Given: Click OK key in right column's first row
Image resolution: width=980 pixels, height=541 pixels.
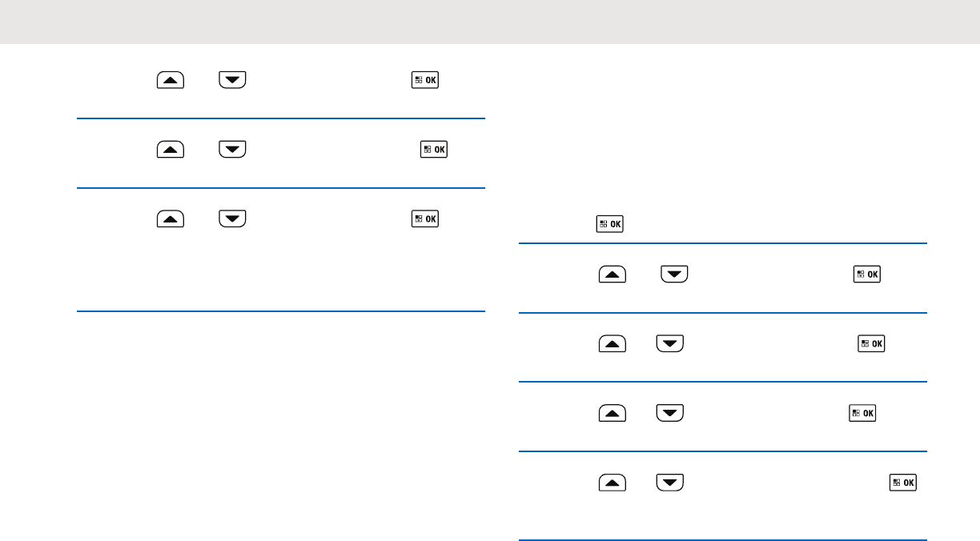Looking at the screenshot, I should (x=868, y=275).
